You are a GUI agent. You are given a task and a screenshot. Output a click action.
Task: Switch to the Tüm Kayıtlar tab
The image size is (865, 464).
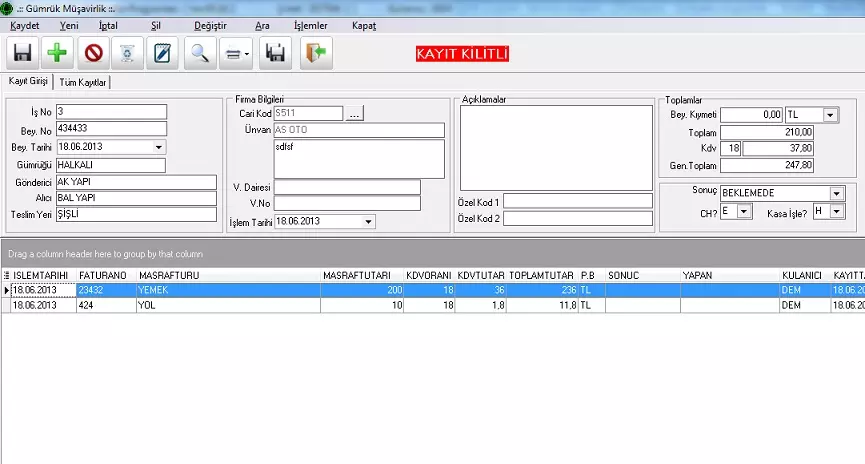82,82
